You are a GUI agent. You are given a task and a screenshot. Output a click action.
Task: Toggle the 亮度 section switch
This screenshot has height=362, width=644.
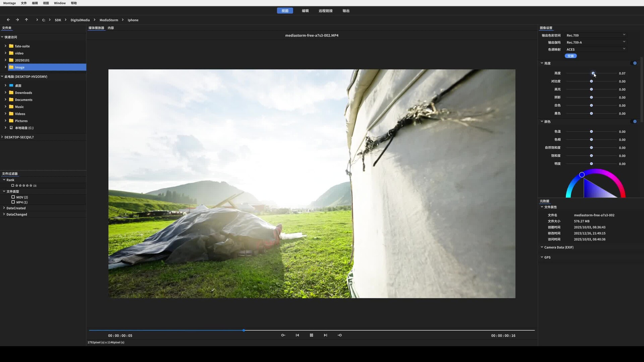point(634,63)
